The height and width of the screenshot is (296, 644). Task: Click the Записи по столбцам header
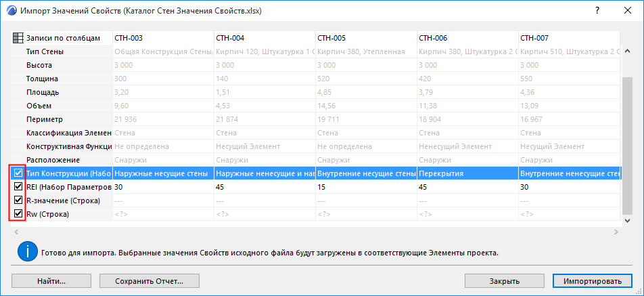pos(64,38)
